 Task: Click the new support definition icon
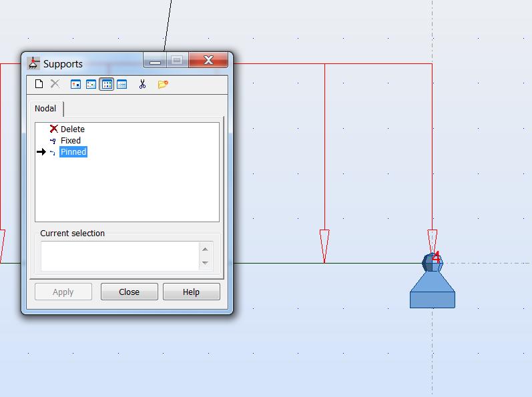(x=39, y=84)
